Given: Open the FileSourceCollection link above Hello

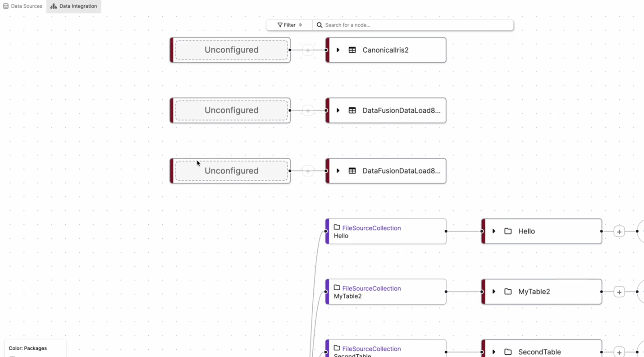Looking at the screenshot, I should (x=371, y=228).
